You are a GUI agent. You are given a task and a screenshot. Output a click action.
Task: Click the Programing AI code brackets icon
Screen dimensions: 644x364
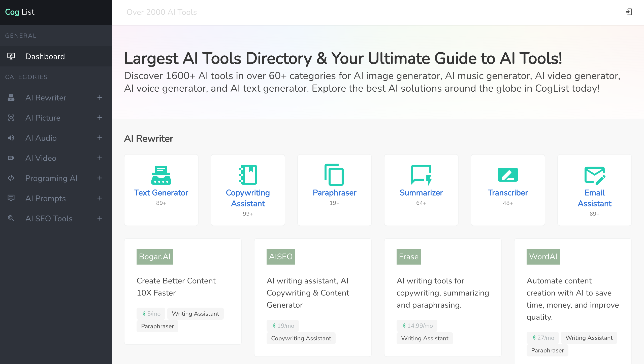[11, 178]
